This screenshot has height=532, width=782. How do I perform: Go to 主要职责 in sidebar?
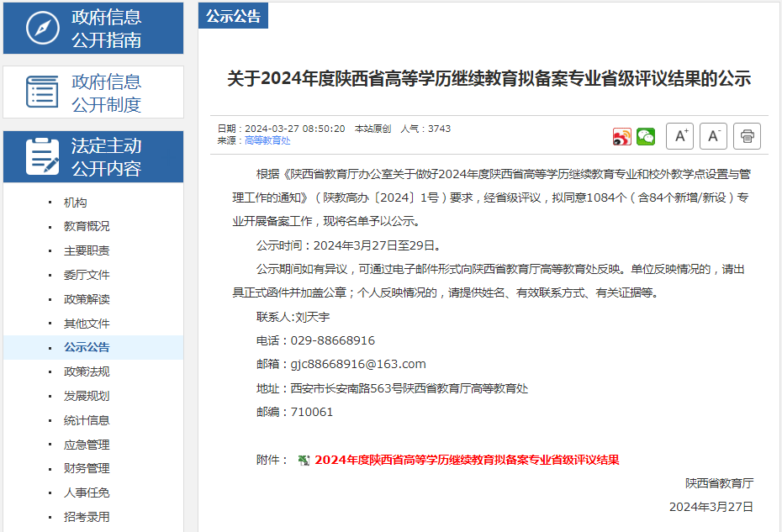[x=87, y=250]
